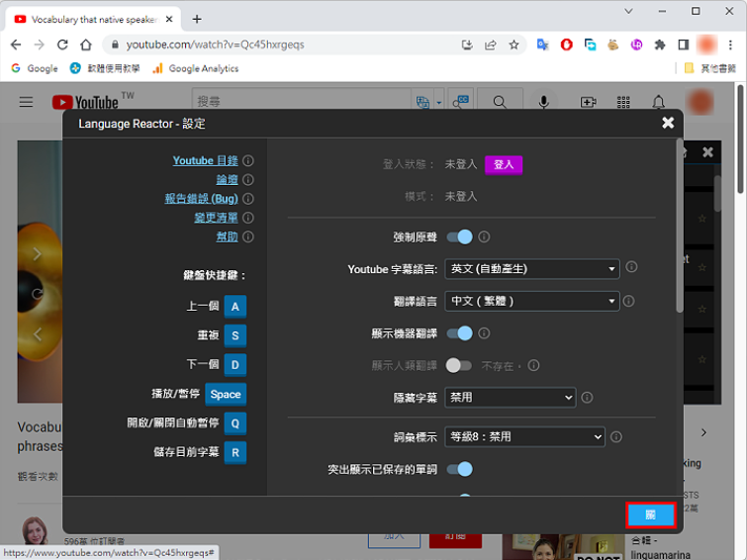Close the Vocabulary YouTube tab
The height and width of the screenshot is (560, 747).
pyautogui.click(x=168, y=19)
